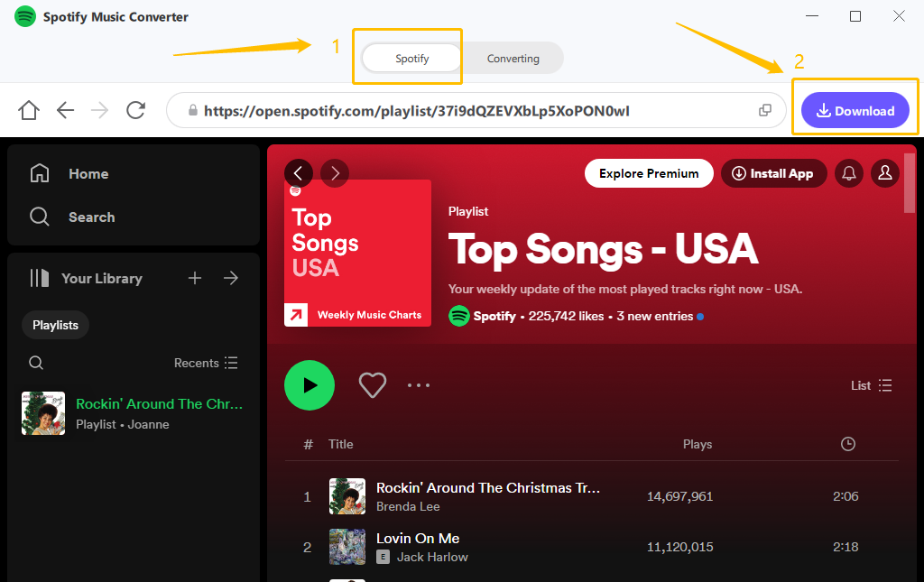Click inside the playlist URL address bar

(x=469, y=109)
